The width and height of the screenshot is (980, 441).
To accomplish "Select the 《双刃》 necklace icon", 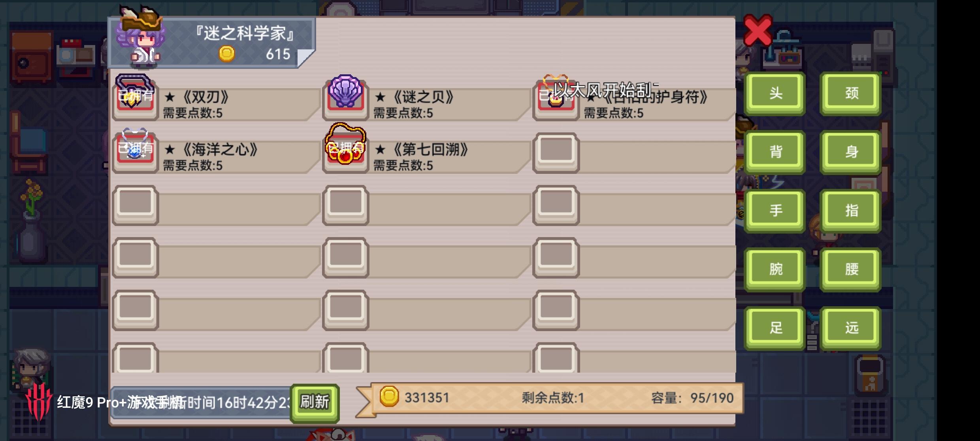I will [135, 97].
